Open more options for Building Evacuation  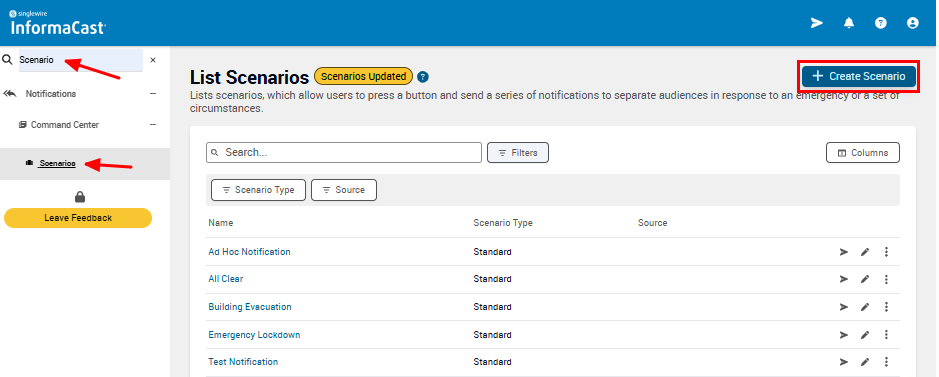[886, 307]
